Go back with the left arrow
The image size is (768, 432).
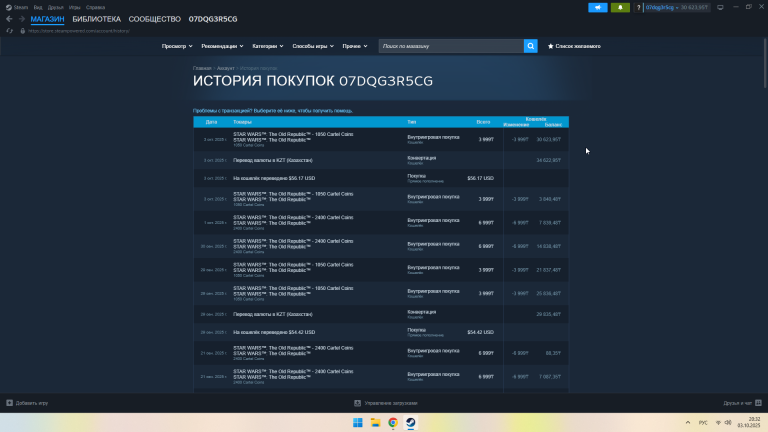point(9,19)
